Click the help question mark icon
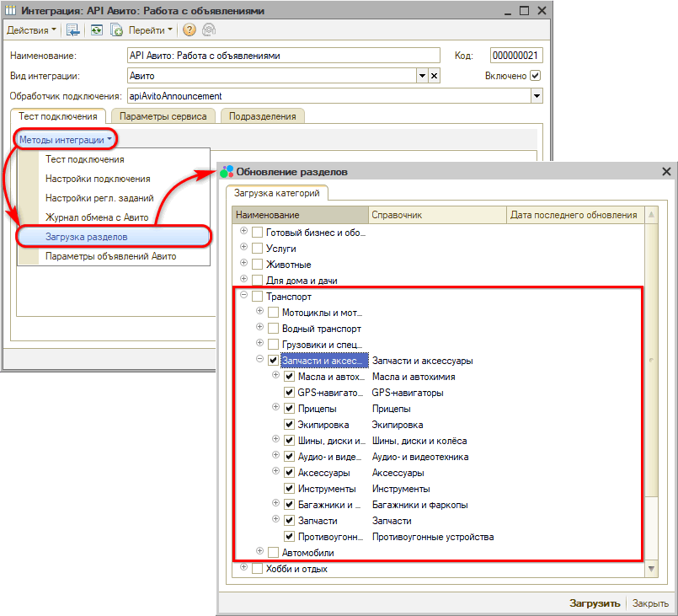The width and height of the screenshot is (678, 616). pos(189,30)
